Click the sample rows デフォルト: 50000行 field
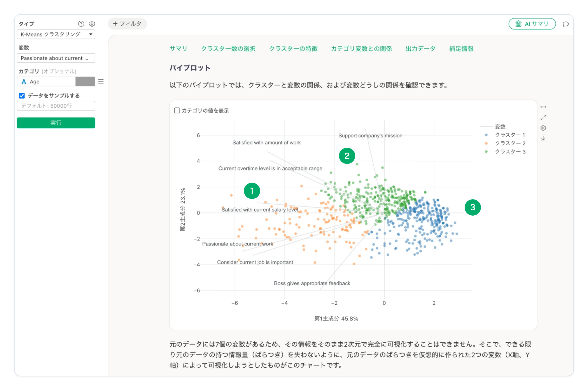The image size is (588, 391). click(x=56, y=106)
